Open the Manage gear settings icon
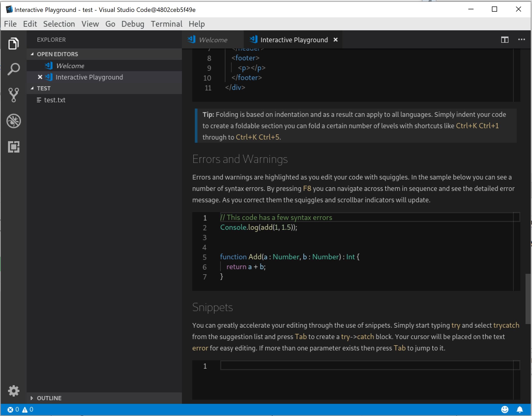532x416 pixels. (13, 391)
